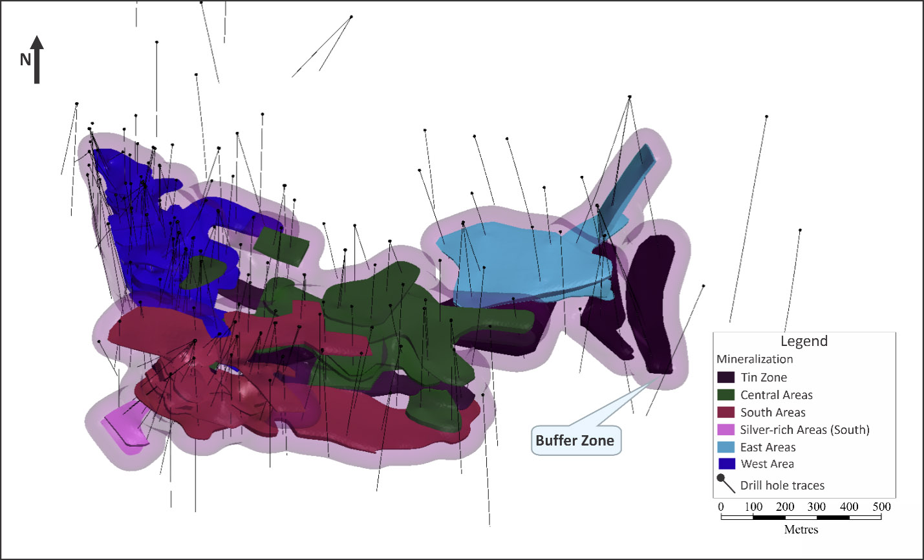Click the Mineralization heading in the legend

[x=754, y=359]
